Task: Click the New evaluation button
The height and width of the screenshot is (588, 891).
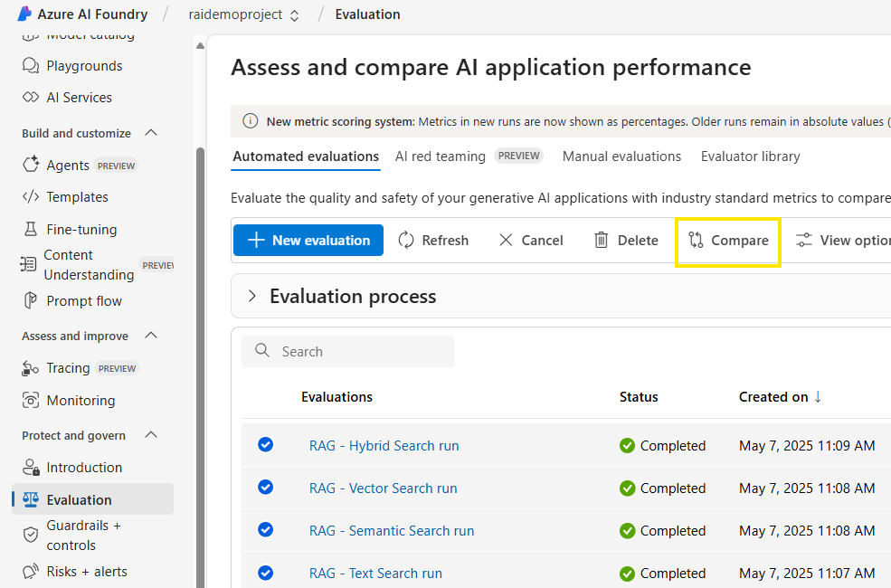Action: tap(308, 241)
